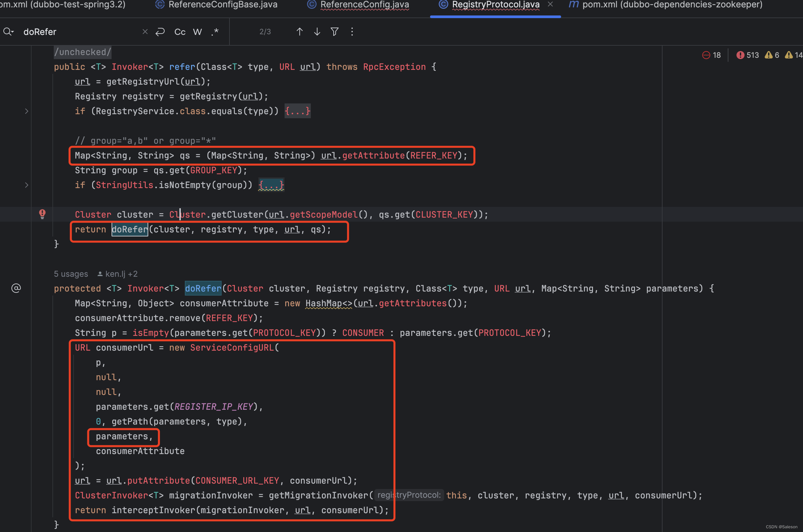Click RpcException in throws clause
803x532 pixels.
(x=394, y=67)
